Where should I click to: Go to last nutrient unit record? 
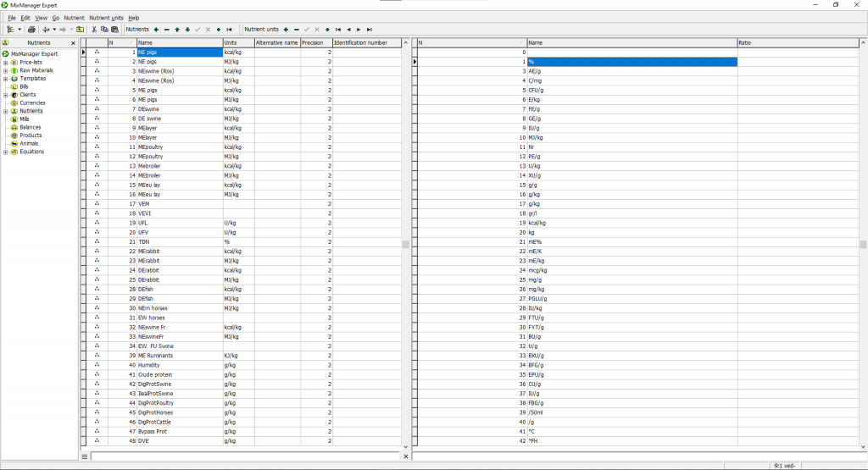point(370,30)
